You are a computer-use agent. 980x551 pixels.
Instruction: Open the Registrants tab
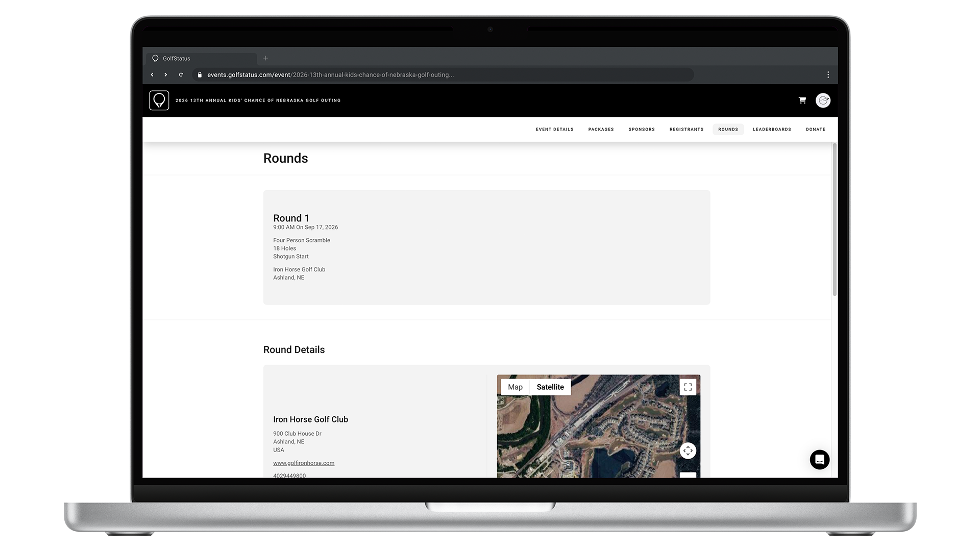click(x=687, y=130)
